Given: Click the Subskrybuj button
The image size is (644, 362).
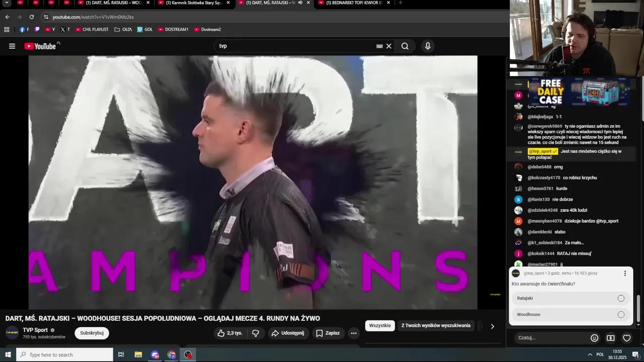Looking at the screenshot, I should coord(91,333).
